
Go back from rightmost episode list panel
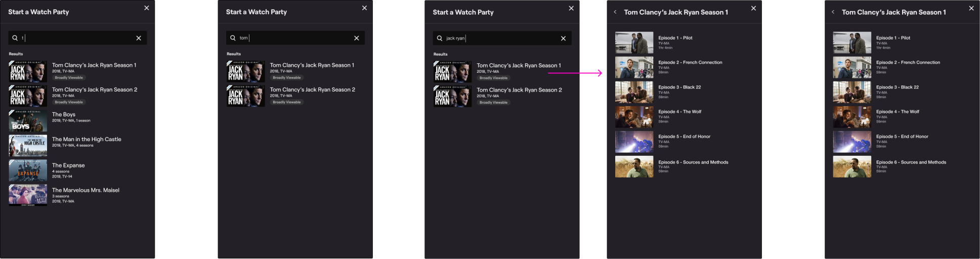[833, 12]
